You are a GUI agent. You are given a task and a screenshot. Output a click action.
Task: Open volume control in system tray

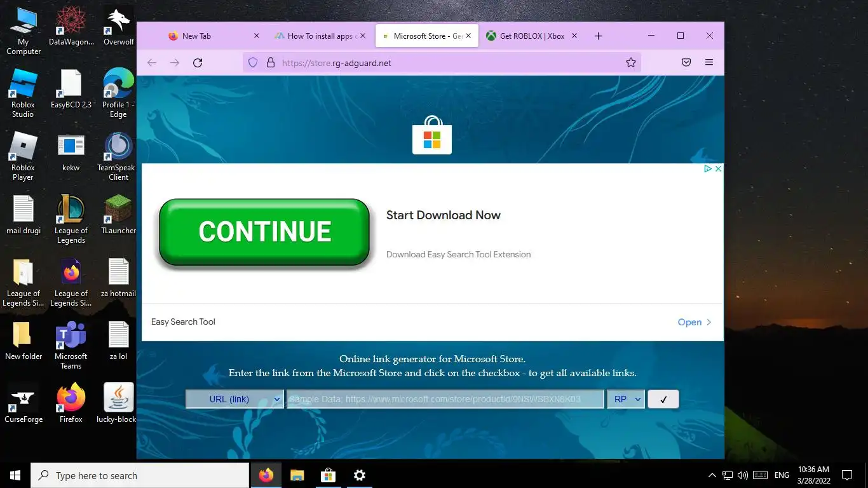[743, 475]
